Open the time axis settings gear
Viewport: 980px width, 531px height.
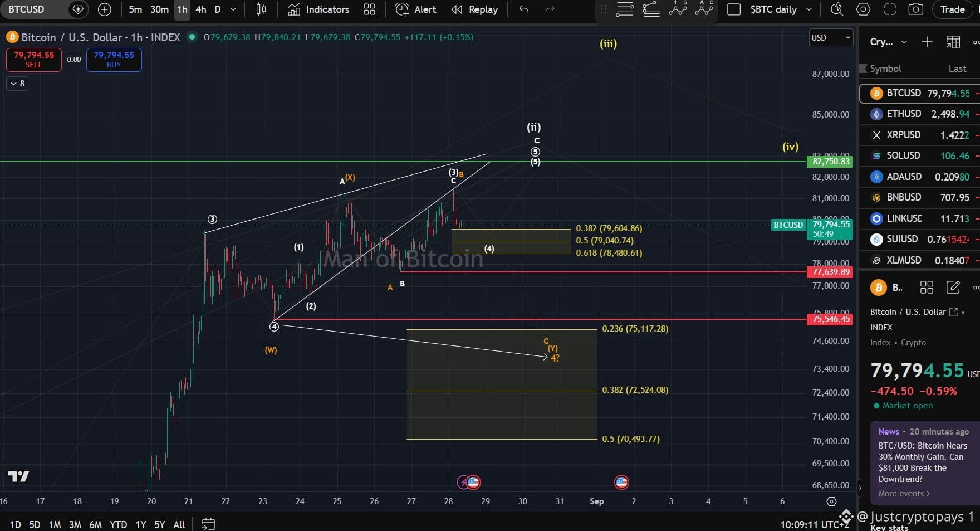point(831,501)
